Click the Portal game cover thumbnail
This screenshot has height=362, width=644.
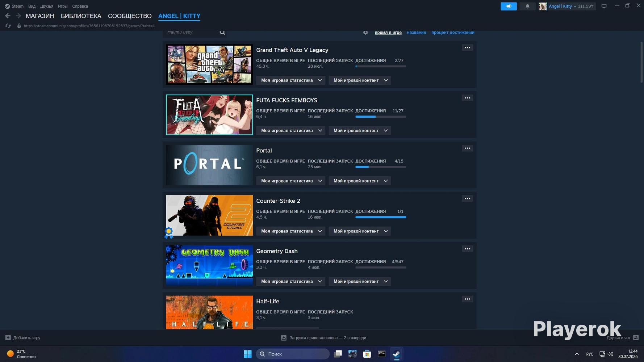pos(209,165)
